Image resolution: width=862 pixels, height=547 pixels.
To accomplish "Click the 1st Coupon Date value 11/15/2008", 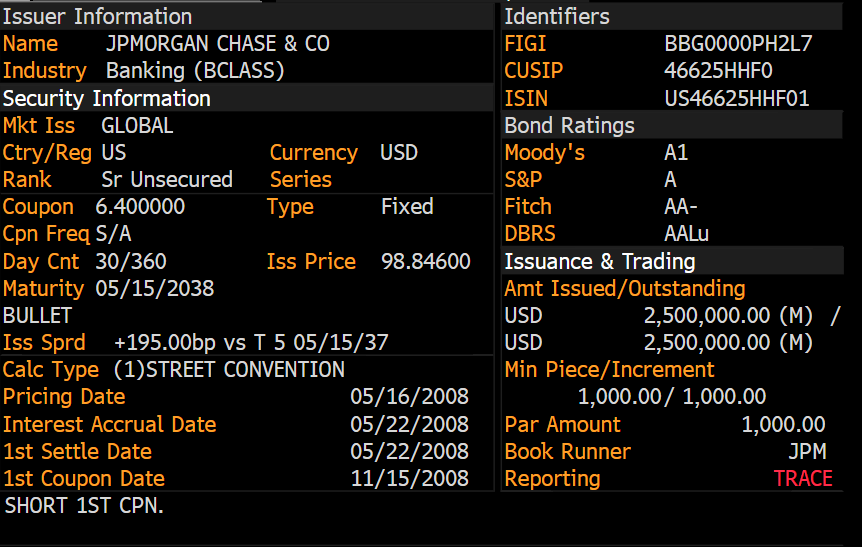I will tap(410, 479).
